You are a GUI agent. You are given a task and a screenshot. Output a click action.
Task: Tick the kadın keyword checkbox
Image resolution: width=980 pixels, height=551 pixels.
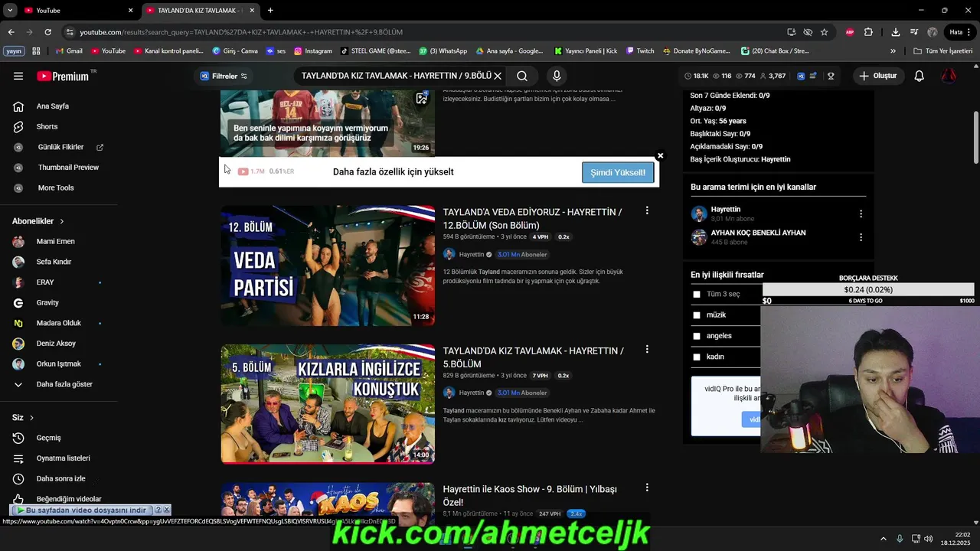click(x=696, y=357)
